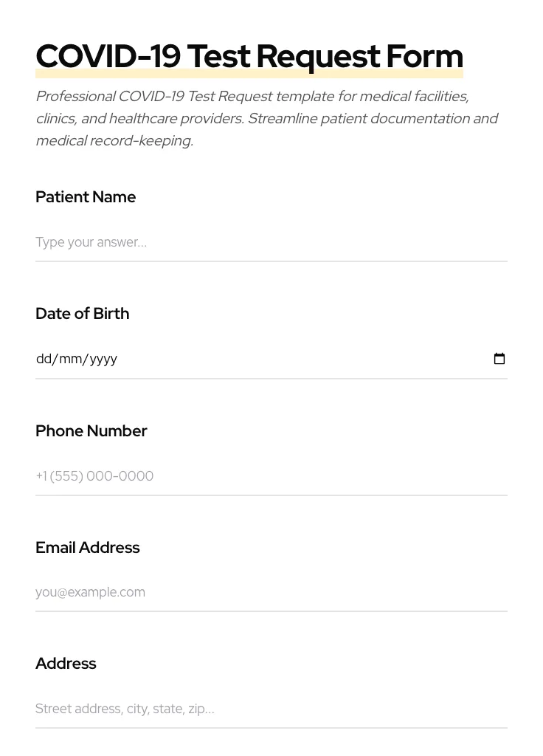Select the year segment of birth date
This screenshot has height=756, width=543.
[103, 359]
